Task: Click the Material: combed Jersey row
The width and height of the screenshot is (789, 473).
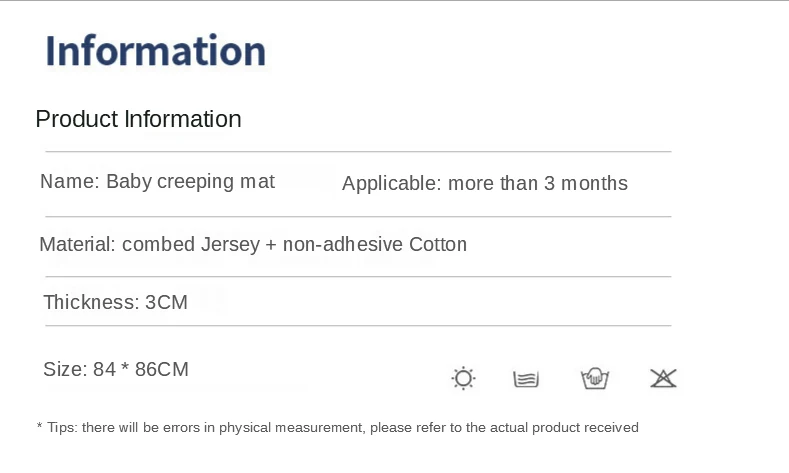Action: (253, 244)
